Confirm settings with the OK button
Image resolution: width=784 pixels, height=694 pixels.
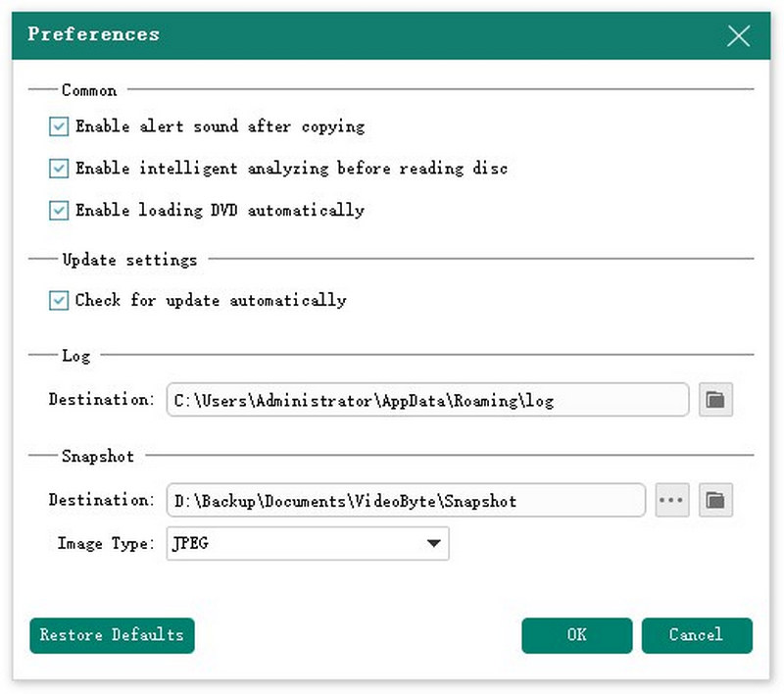(576, 635)
